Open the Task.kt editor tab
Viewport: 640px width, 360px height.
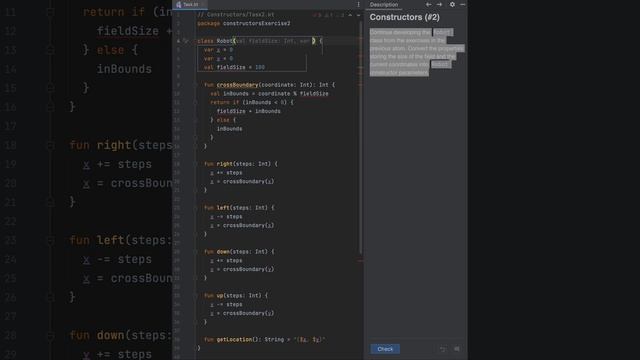click(x=190, y=4)
